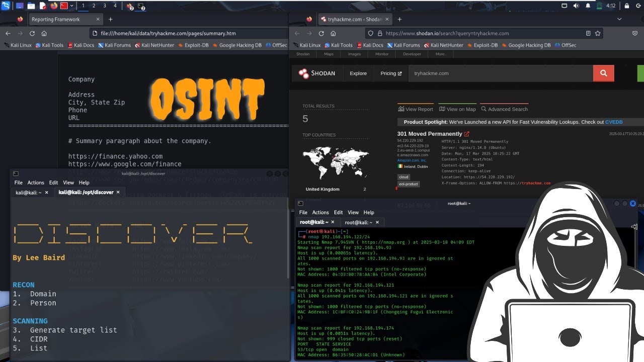Click the tracking protection shield icon
644x362 pixels.
point(371,33)
